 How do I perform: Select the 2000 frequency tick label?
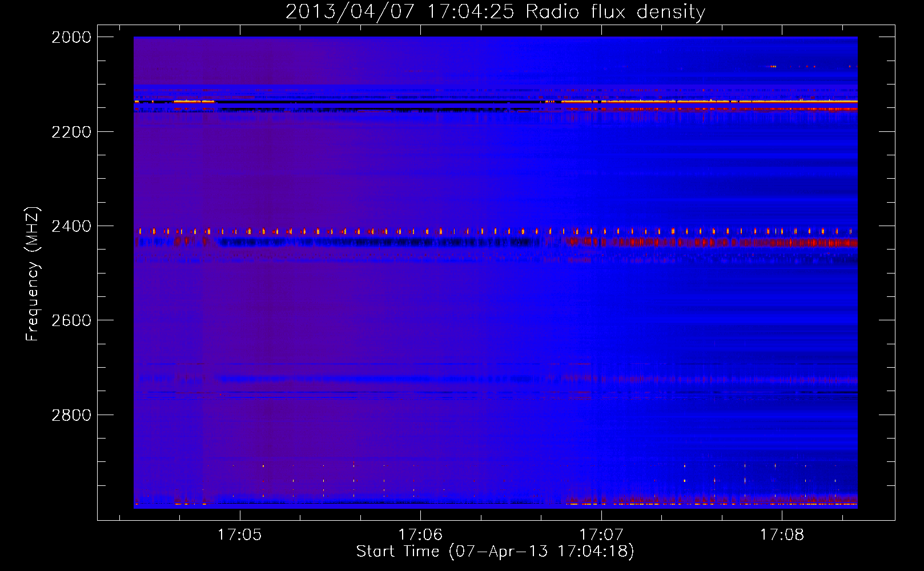pos(71,37)
